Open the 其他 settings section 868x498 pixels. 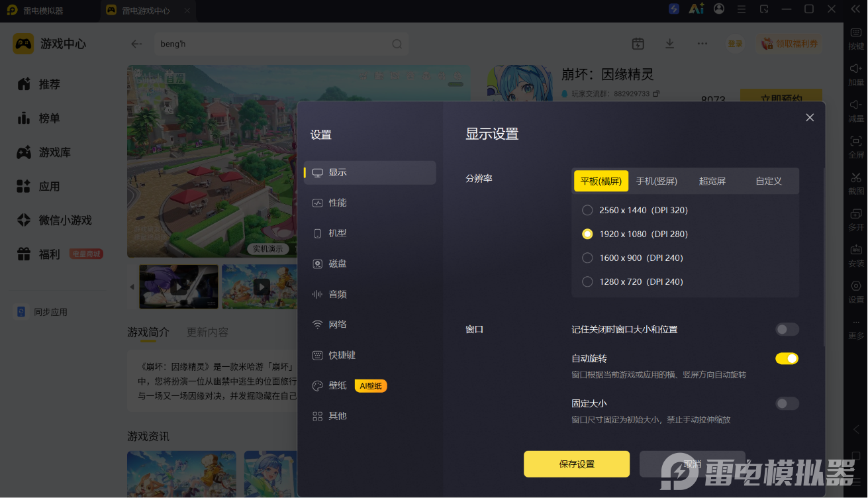pos(369,416)
